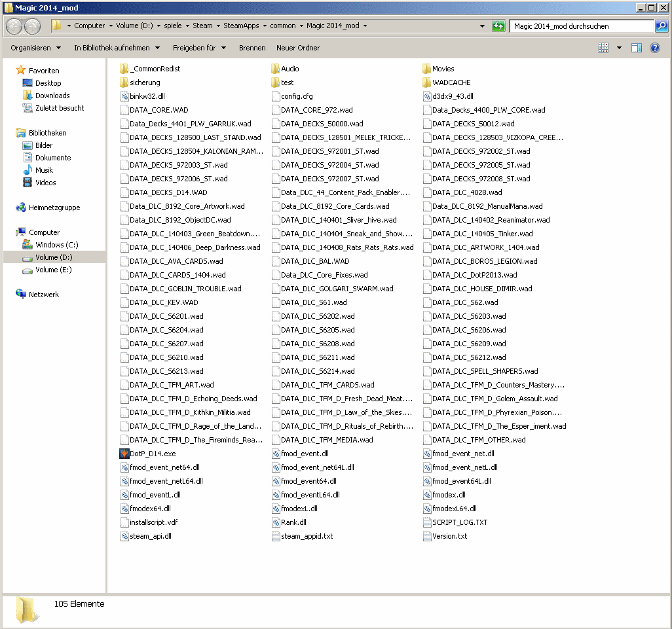Open the help question mark icon
672x629 pixels.
(x=655, y=48)
